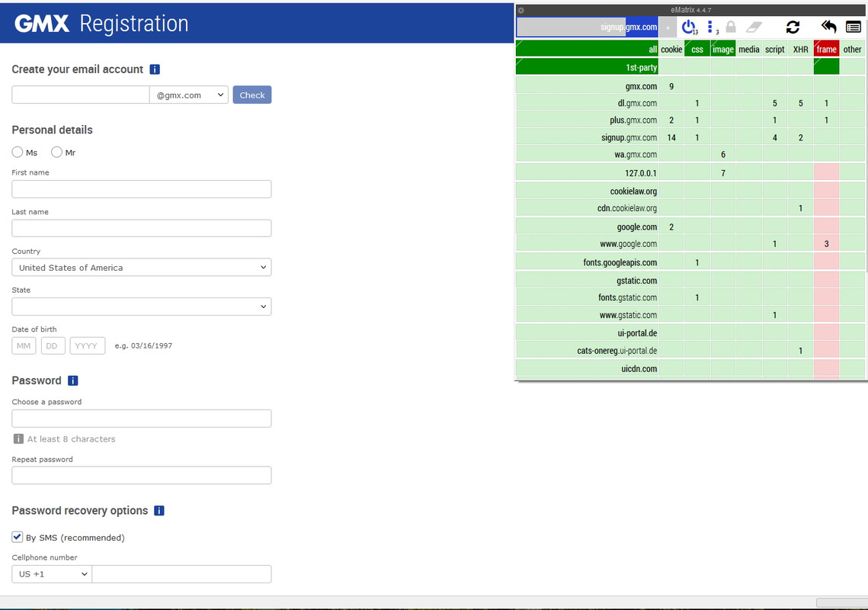Click cookie cell showing 14 for signup.gmx.com
This screenshot has width=868, height=610.
(x=671, y=137)
